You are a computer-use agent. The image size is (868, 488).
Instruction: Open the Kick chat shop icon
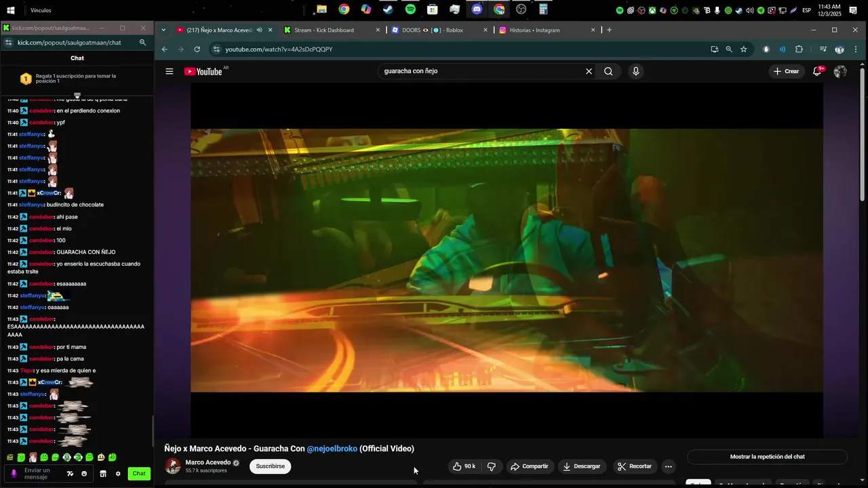click(103, 474)
